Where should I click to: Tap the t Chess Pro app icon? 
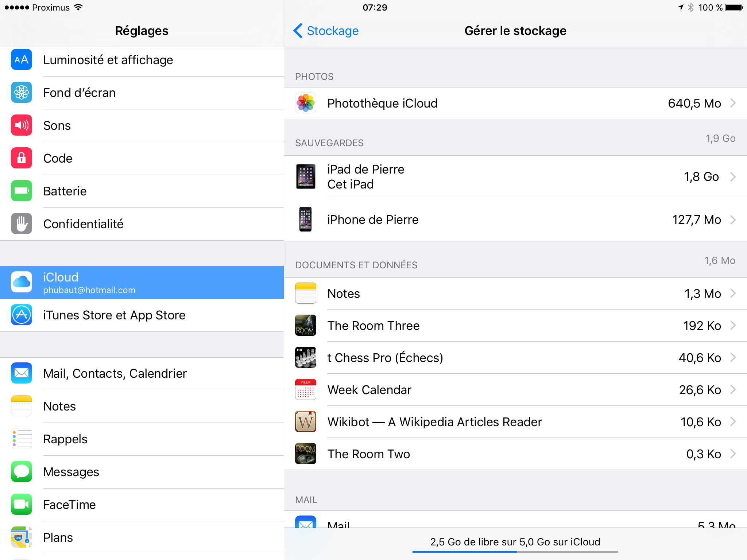tap(306, 357)
